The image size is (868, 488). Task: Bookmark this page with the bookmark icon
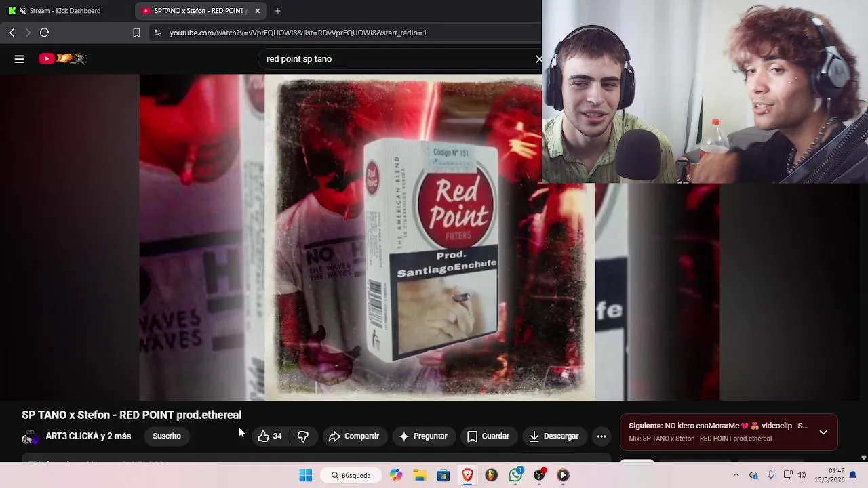pyautogui.click(x=136, y=33)
